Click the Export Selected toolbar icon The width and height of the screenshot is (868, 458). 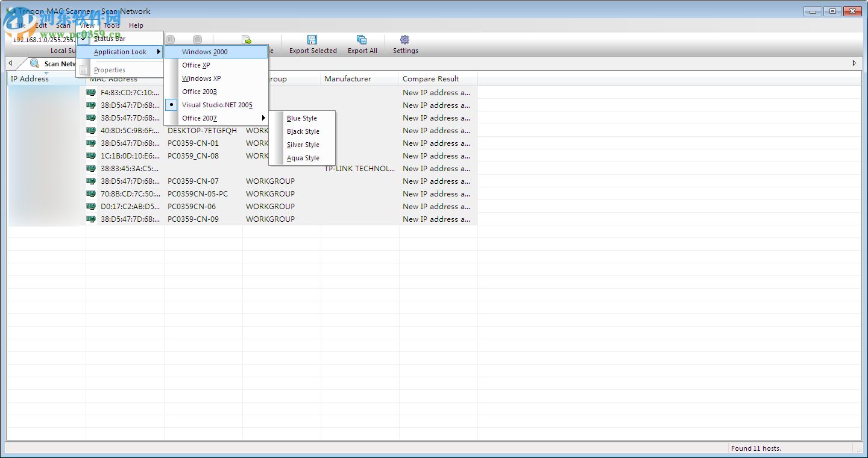pyautogui.click(x=312, y=40)
